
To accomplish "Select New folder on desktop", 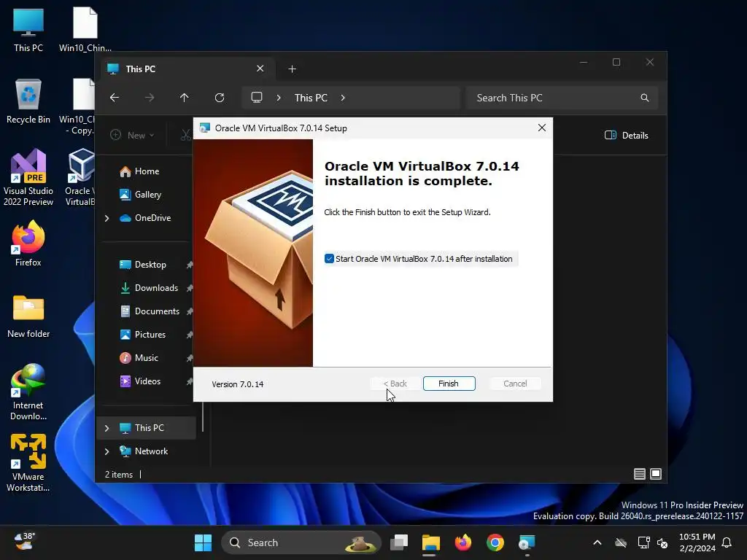I will (28, 316).
